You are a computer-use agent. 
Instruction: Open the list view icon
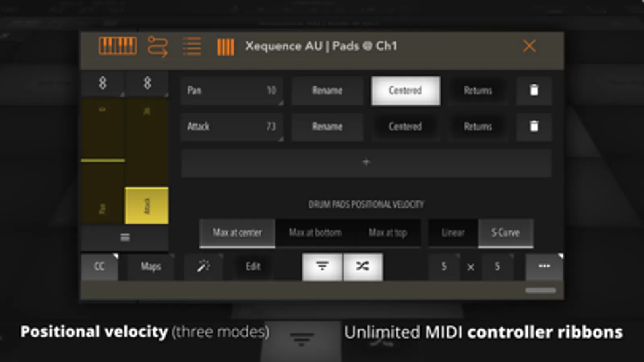[x=192, y=46]
